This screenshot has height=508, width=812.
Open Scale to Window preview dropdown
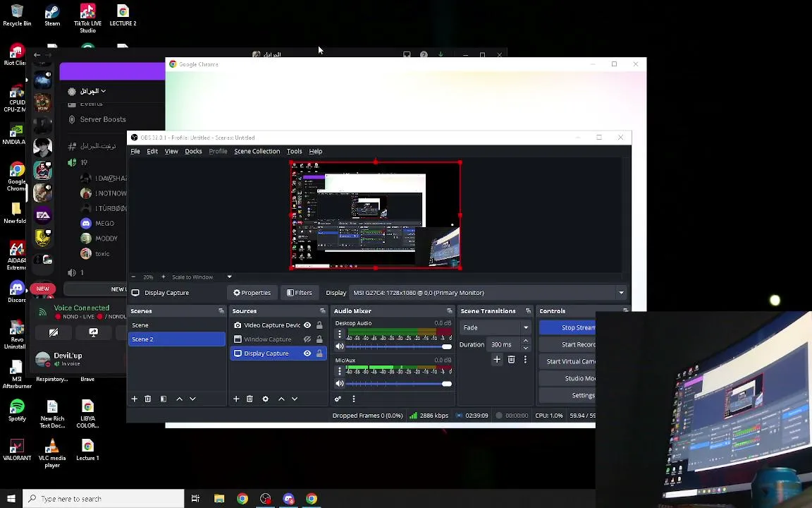pyautogui.click(x=229, y=277)
